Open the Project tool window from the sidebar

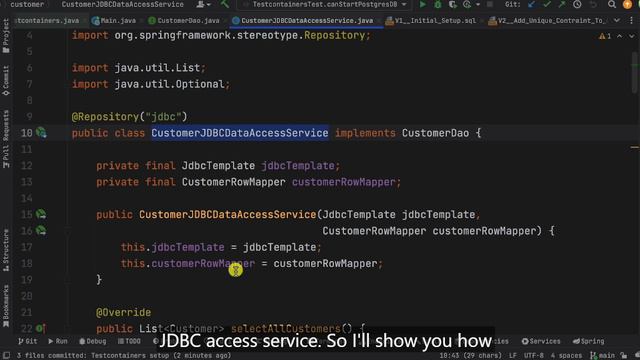[x=6, y=36]
